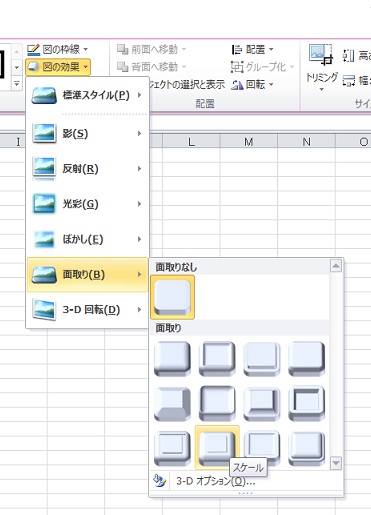Click the 3-D 回転 picture icon
This screenshot has width=371, height=515.
44,310
